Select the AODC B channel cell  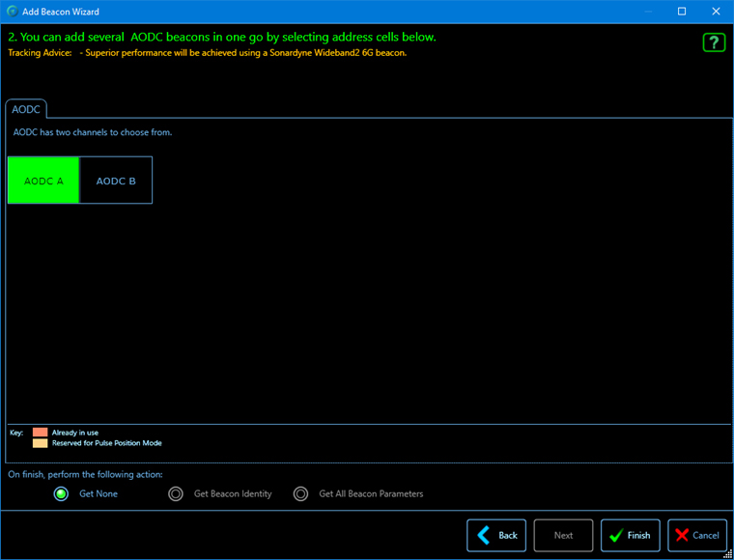(116, 181)
